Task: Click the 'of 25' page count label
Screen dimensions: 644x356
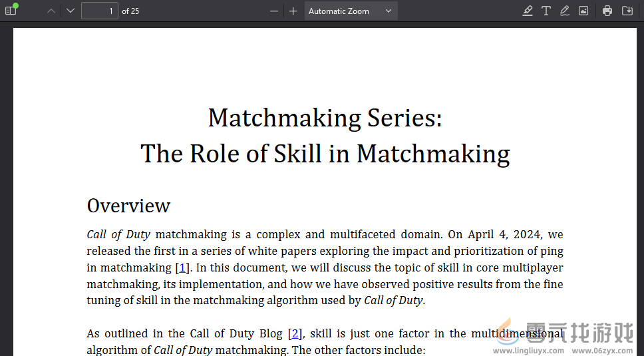Action: click(130, 11)
